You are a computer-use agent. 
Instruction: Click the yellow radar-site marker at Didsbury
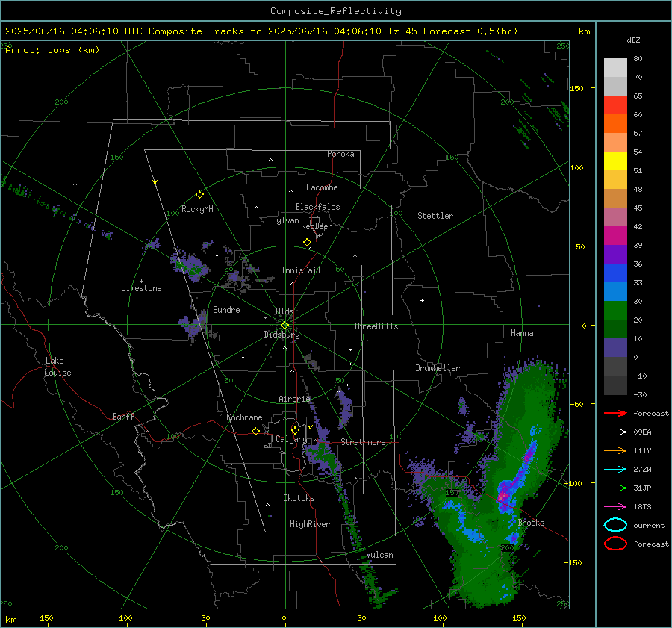(x=285, y=326)
